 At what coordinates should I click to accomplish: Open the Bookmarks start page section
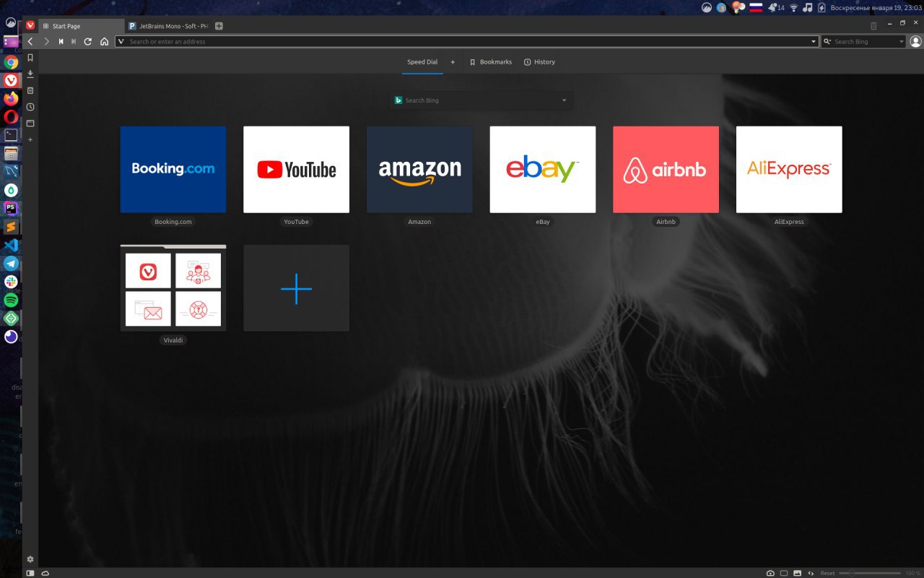491,62
